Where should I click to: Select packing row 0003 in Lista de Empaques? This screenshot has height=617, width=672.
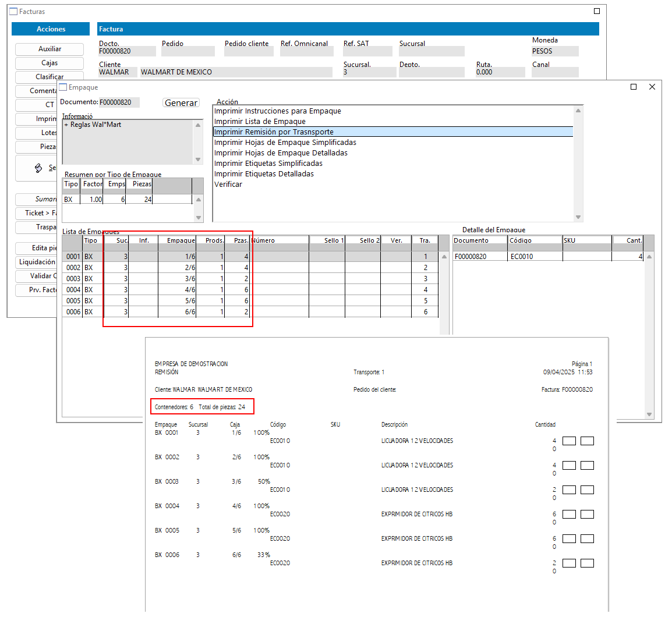250,279
